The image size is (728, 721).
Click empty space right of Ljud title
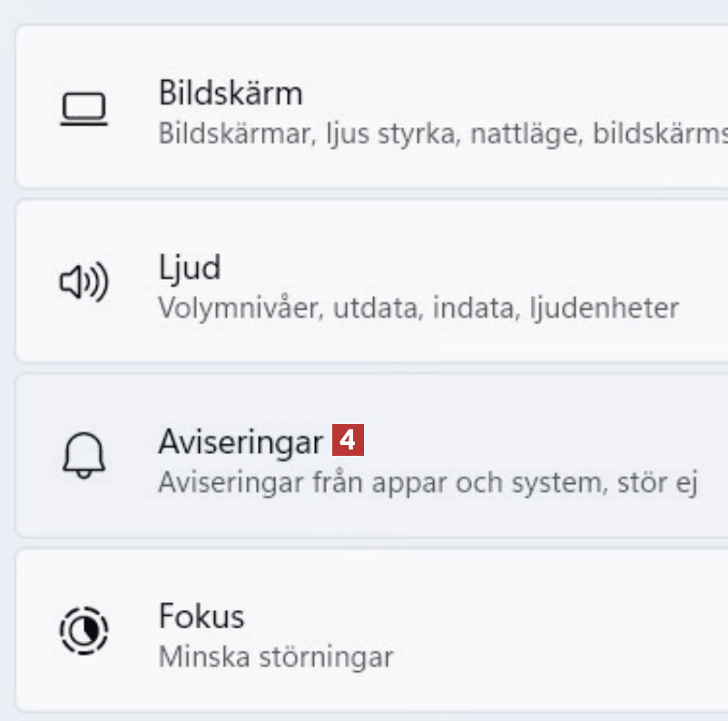454,268
